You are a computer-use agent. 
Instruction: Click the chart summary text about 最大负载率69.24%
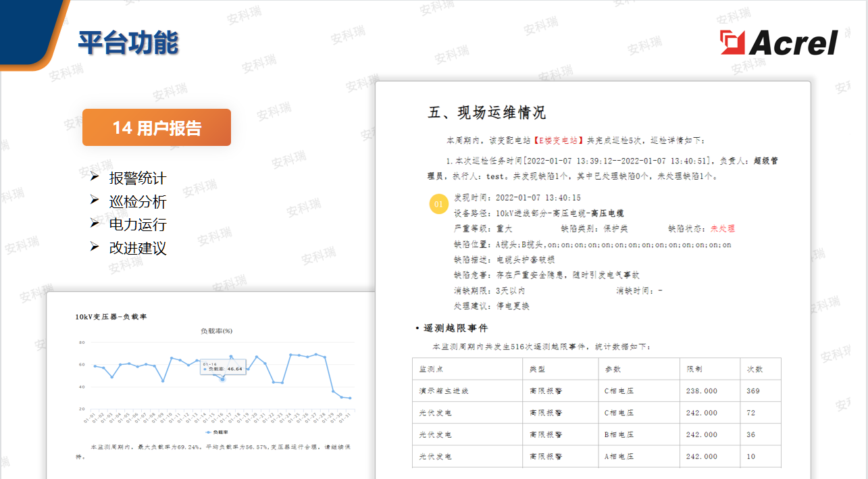pyautogui.click(x=213, y=451)
